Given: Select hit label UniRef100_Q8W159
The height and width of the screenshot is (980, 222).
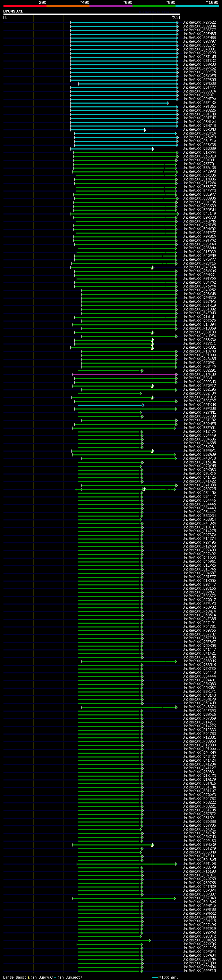Looking at the screenshot, I should [199, 940].
